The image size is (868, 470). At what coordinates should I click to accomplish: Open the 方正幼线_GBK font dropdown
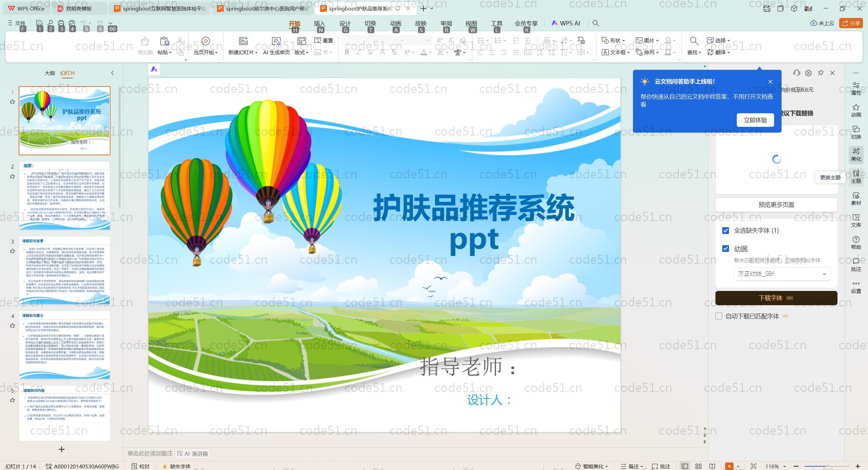tap(782, 274)
